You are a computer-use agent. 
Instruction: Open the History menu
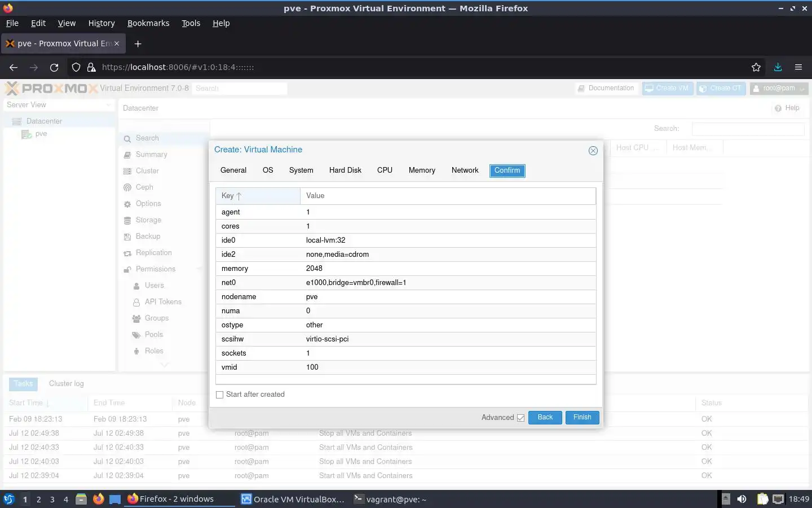point(101,23)
